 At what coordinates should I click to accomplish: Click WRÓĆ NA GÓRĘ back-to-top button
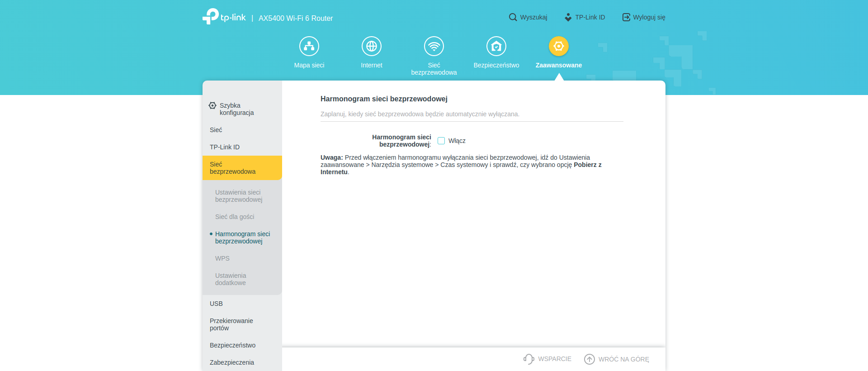[617, 359]
